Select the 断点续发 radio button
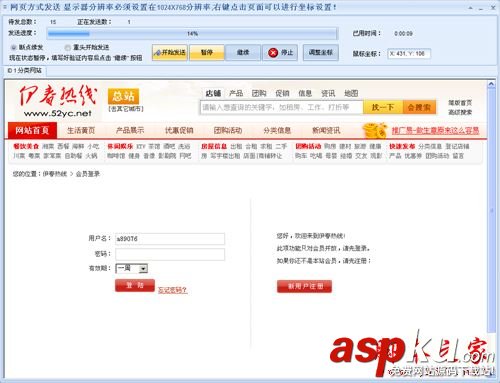Viewport: 500px width, 383px height. (x=14, y=47)
